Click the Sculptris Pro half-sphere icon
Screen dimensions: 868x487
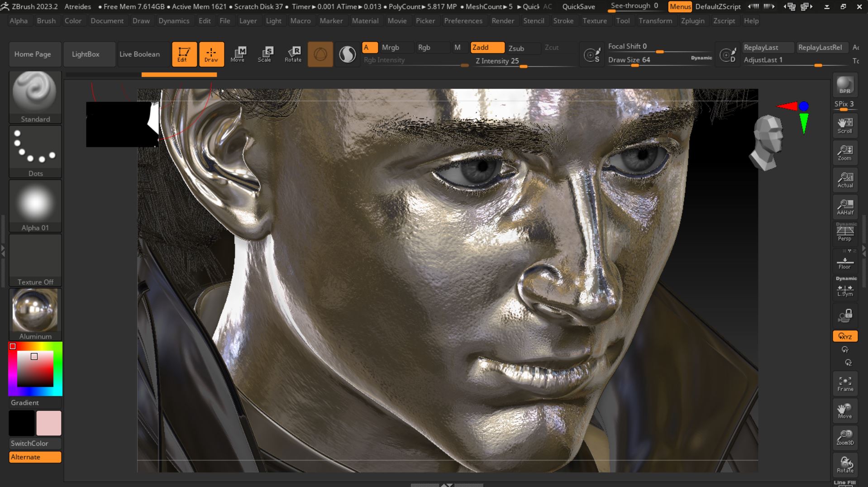348,54
